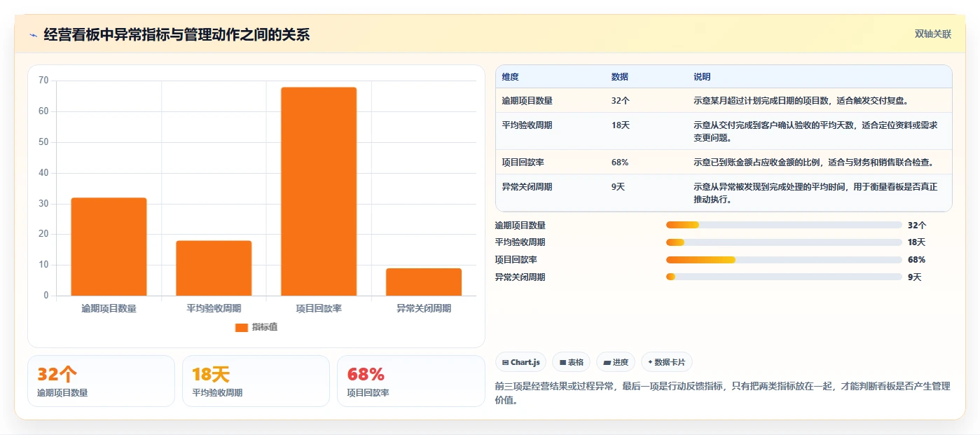Viewport: 980px width, 435px height.
Task: Click the footer paragraph starting 前三项是经营结果
Action: coord(722,394)
